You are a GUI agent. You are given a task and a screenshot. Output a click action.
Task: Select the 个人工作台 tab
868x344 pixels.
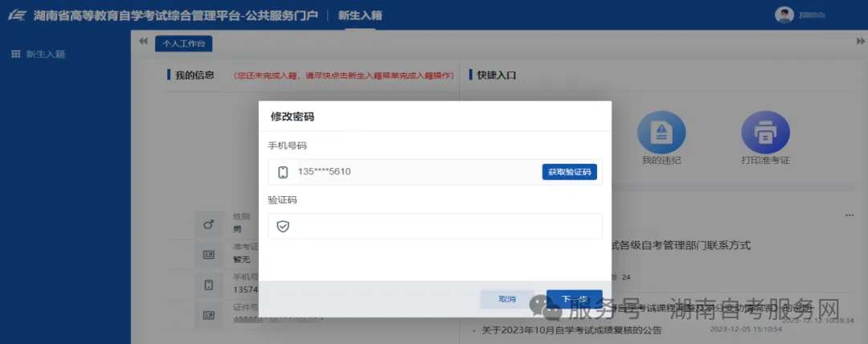[183, 44]
